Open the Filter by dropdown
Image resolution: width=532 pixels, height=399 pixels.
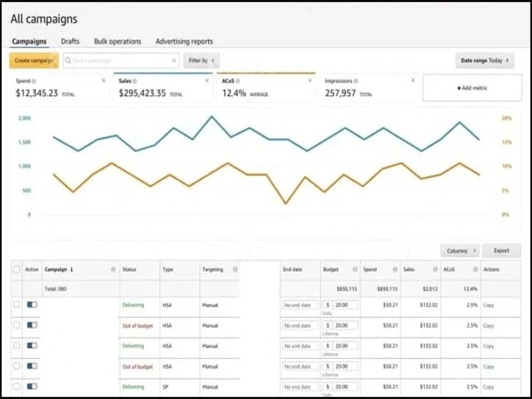click(x=202, y=61)
